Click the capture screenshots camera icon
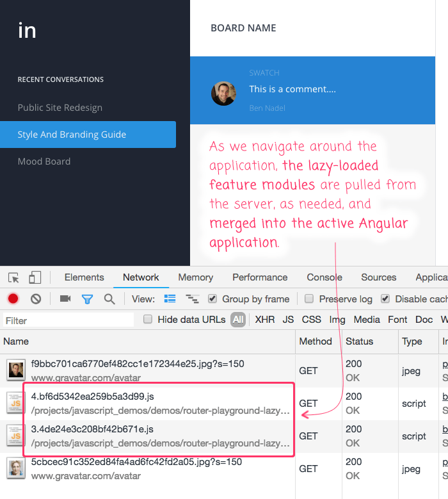Image resolution: width=448 pixels, height=499 pixels. tap(65, 299)
